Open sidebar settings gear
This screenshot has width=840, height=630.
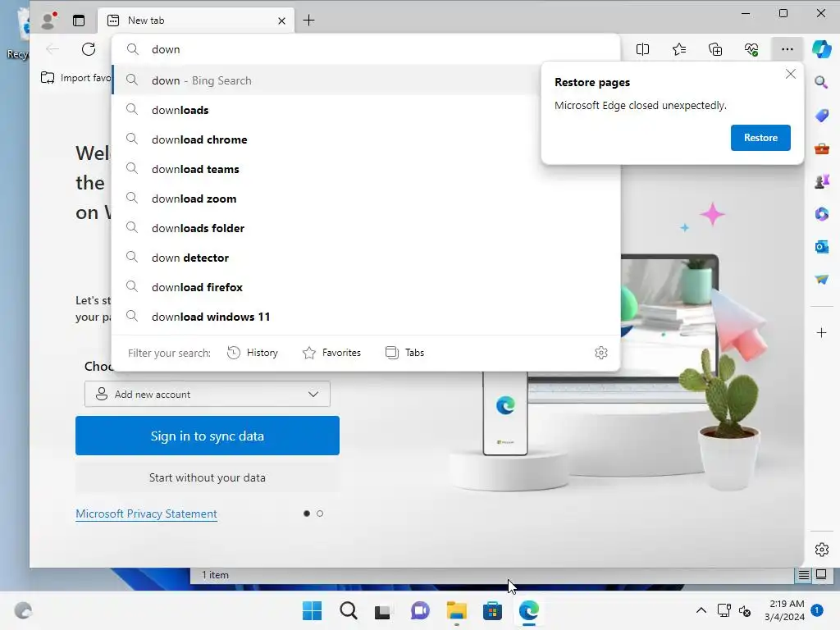tap(821, 550)
